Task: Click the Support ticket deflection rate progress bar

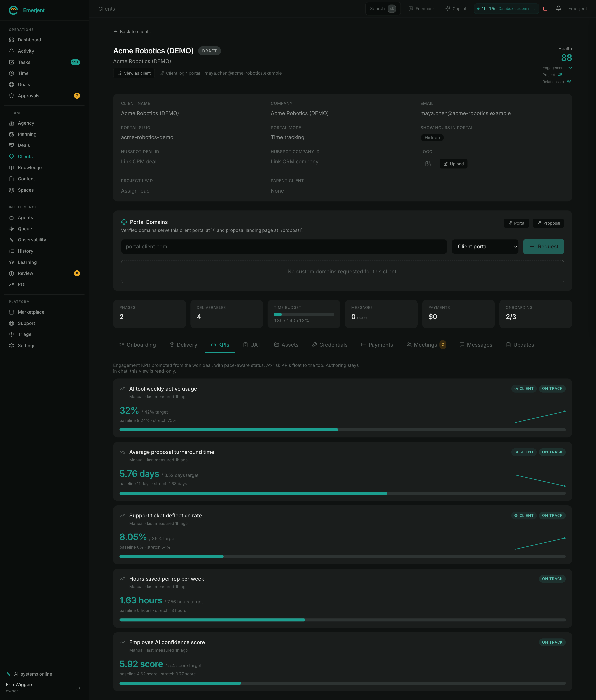Action: [342, 556]
